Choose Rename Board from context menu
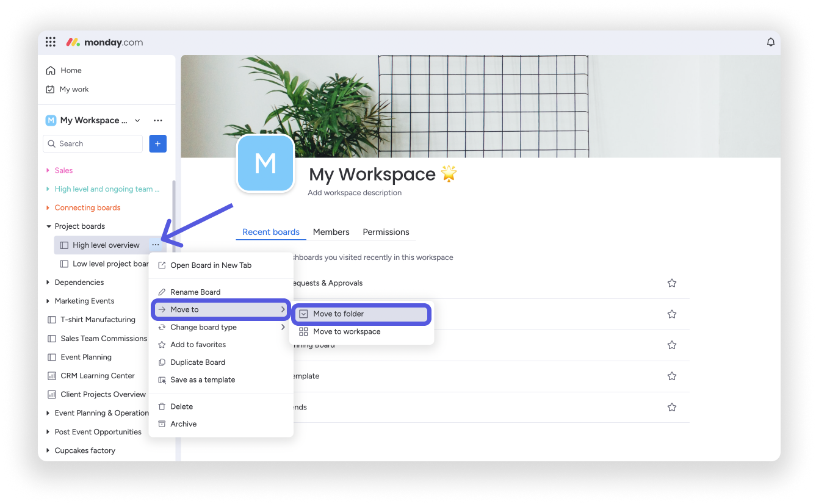Image resolution: width=816 pixels, height=504 pixels. [221, 292]
